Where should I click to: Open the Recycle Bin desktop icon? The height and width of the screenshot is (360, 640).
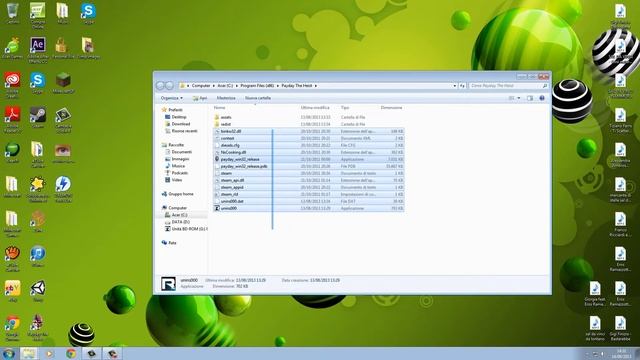coord(13,13)
